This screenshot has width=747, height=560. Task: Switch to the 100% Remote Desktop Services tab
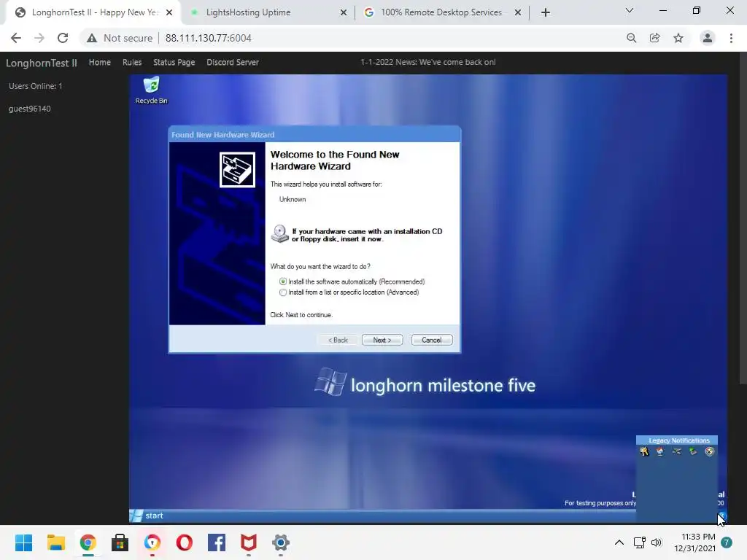point(441,12)
